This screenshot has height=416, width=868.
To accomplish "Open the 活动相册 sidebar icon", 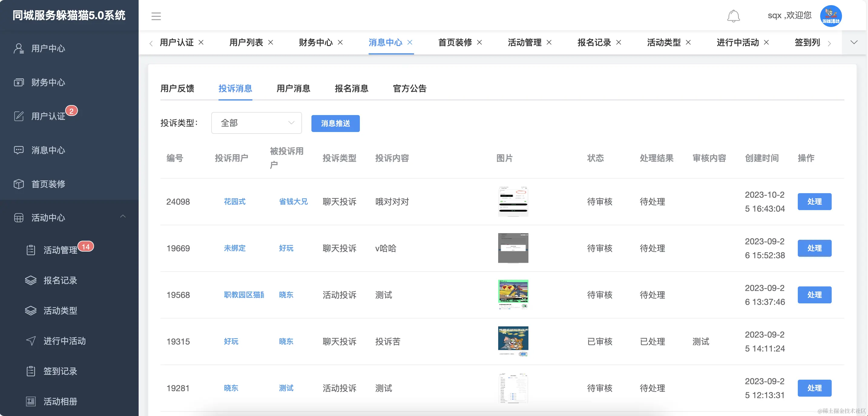I will [x=31, y=401].
